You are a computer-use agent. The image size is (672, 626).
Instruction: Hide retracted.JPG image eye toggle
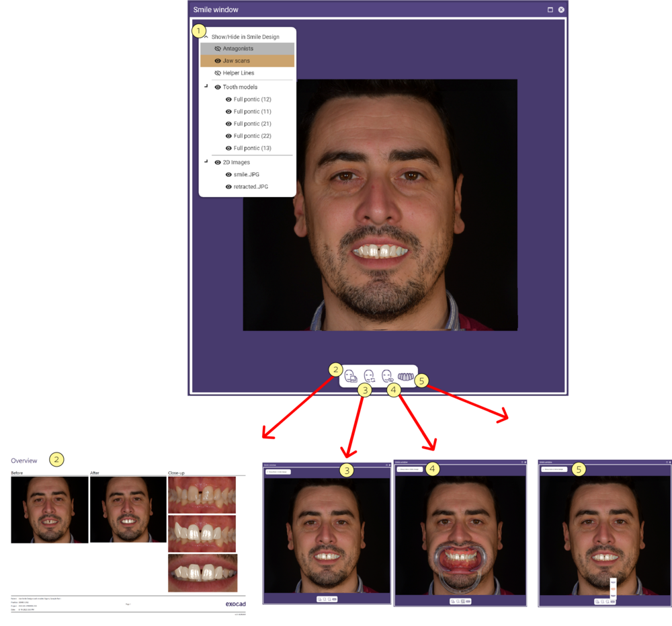(x=228, y=187)
